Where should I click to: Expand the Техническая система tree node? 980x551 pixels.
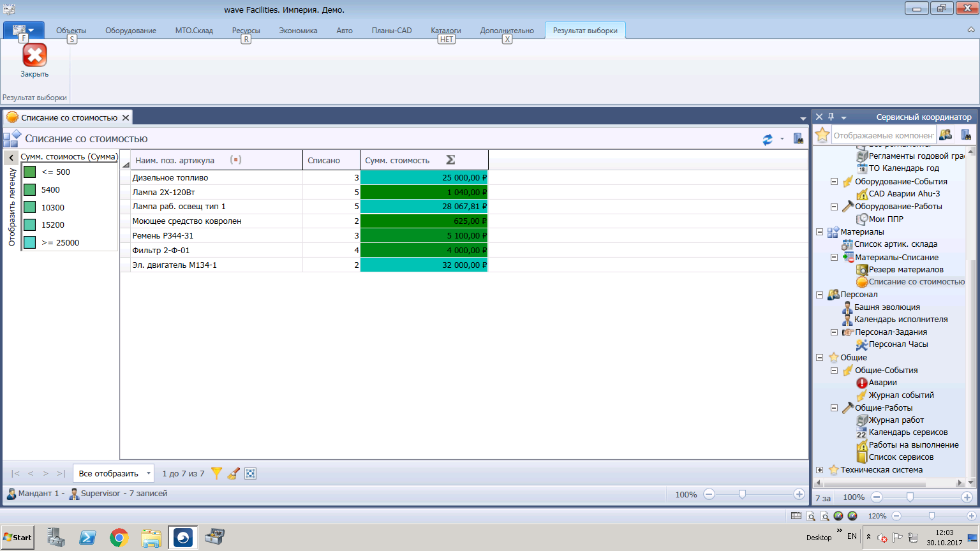820,470
